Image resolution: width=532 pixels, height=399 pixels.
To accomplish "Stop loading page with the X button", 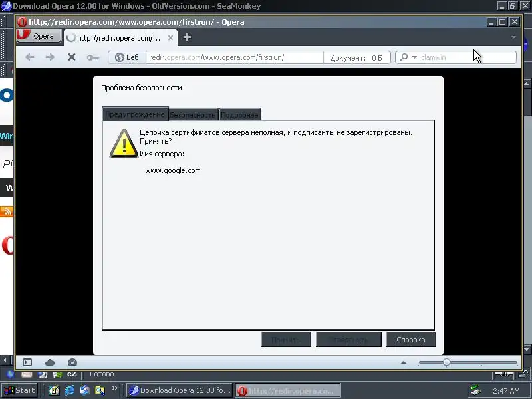I will [x=71, y=57].
